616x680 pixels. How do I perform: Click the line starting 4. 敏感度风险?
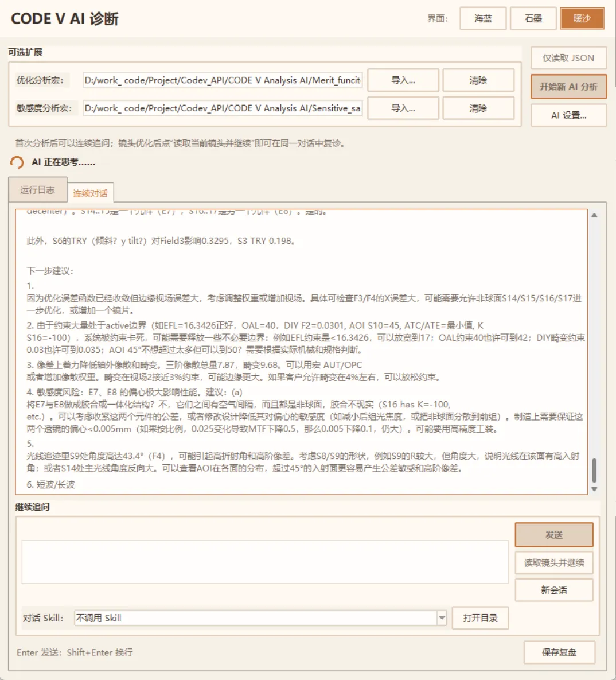(134, 392)
